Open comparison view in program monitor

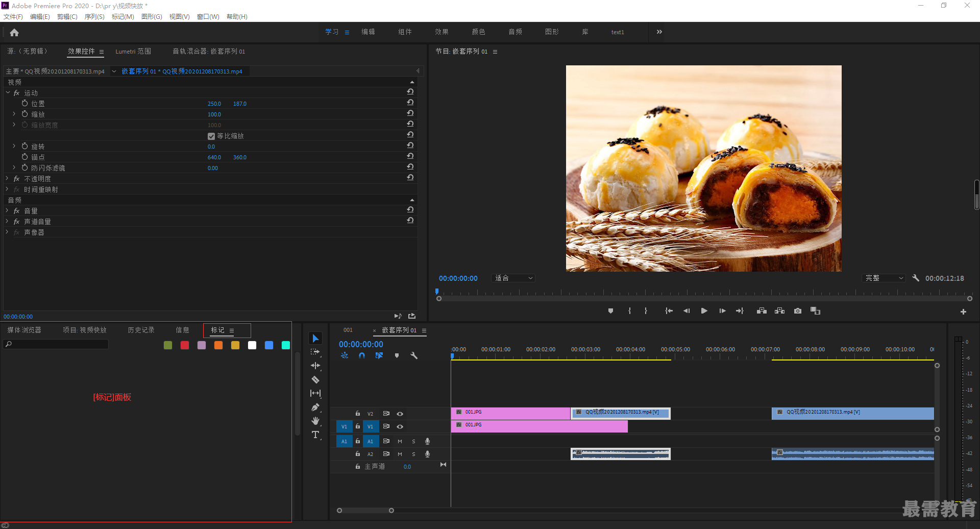[815, 311]
